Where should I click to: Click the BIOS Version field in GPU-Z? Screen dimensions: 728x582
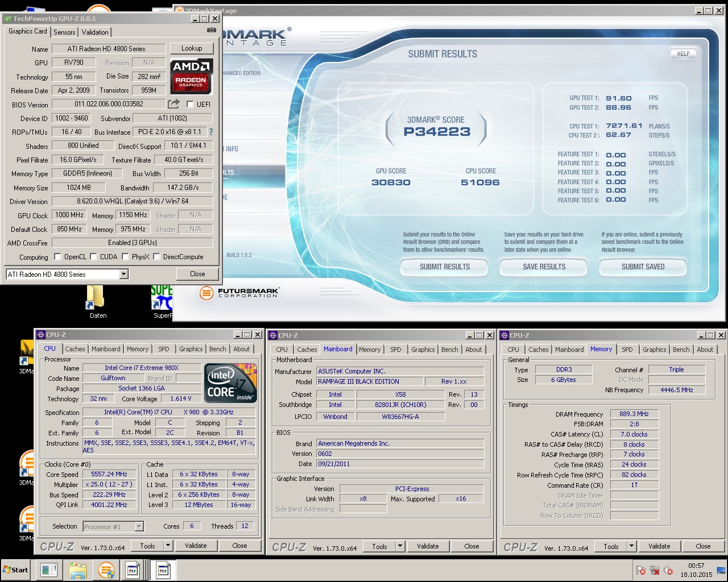(x=109, y=104)
